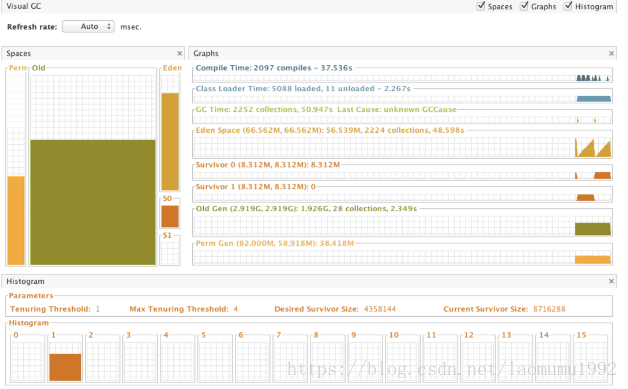Screen dimensions: 628x389
Task: Click histogram age bucket 1 bar
Action: (65, 367)
